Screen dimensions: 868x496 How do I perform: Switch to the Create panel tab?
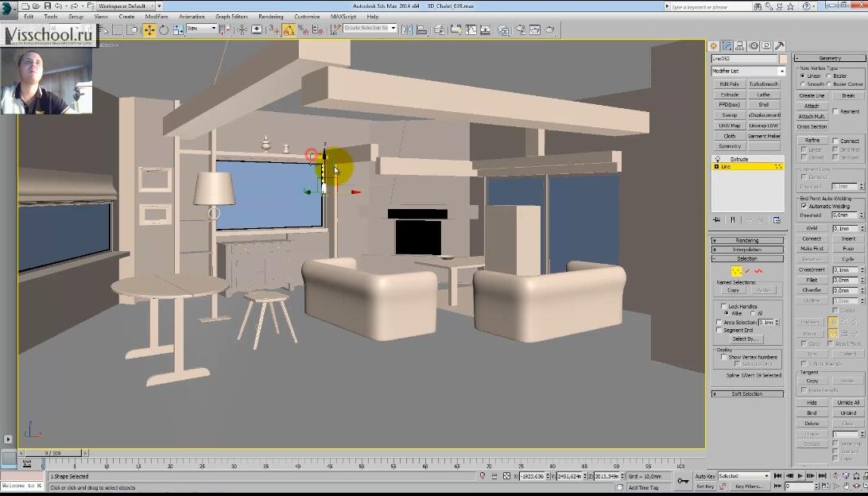(x=714, y=46)
